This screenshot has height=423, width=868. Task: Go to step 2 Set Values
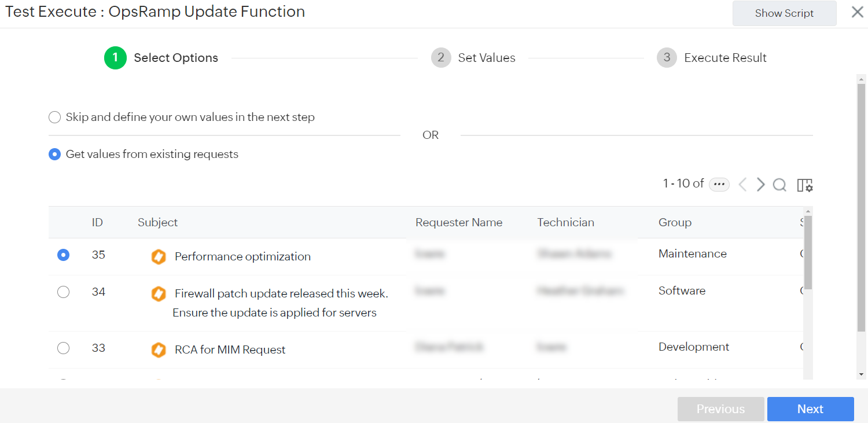(473, 58)
